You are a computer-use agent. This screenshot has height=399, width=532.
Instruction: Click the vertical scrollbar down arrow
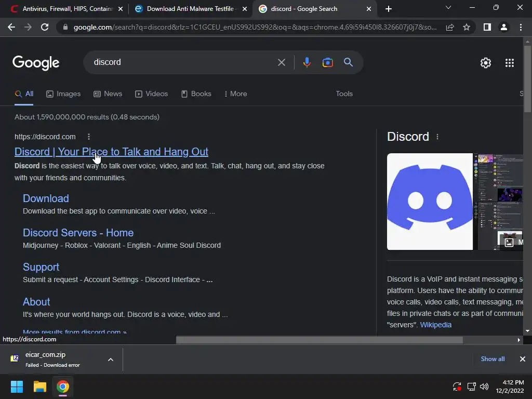(x=527, y=331)
